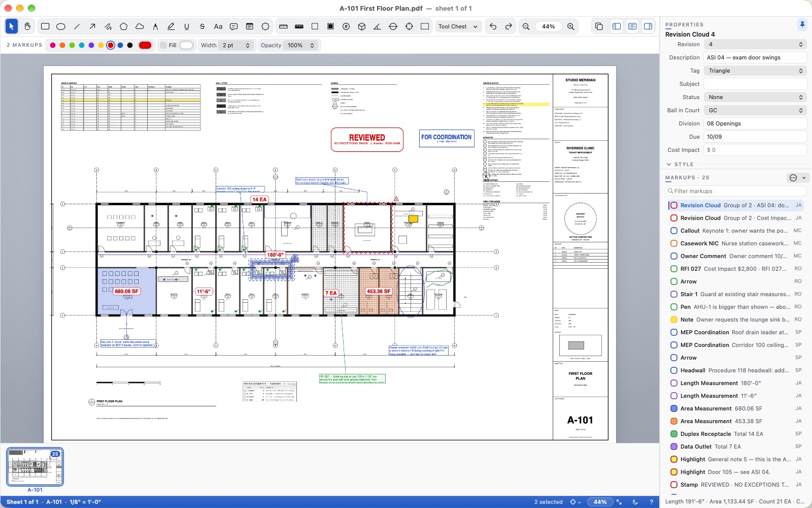Collapse the Style section
This screenshot has width=812, height=508.
[669, 165]
